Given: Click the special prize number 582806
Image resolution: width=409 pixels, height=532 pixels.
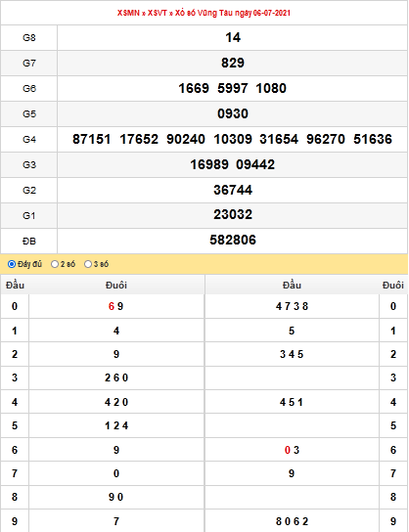Looking at the screenshot, I should pyautogui.click(x=233, y=240).
